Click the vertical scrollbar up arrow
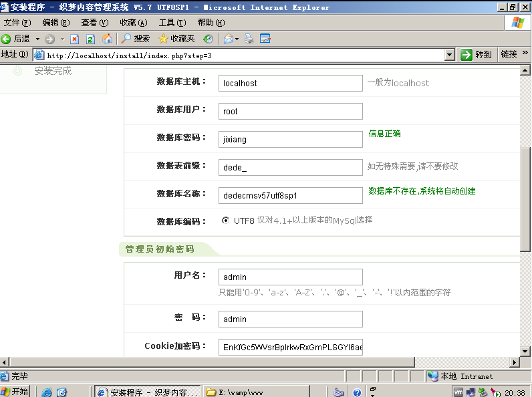Screen dimensions: 532x397 pos(525,70)
